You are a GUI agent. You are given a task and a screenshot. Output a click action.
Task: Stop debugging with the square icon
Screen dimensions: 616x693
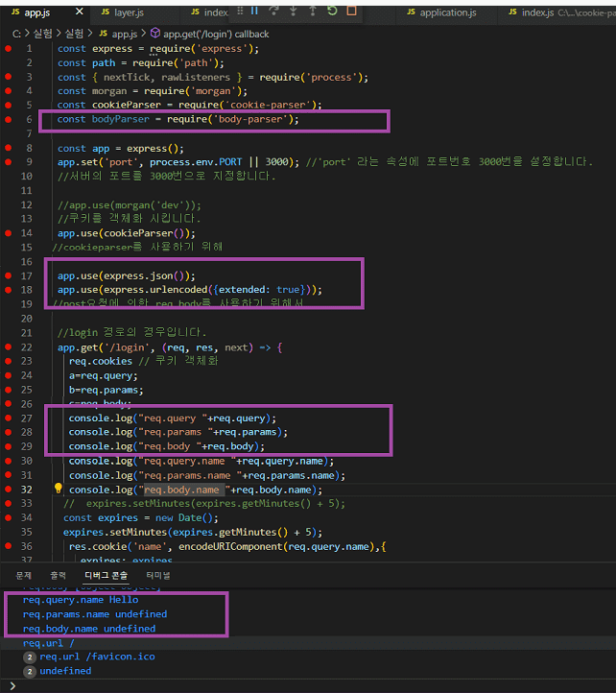pyautogui.click(x=351, y=11)
